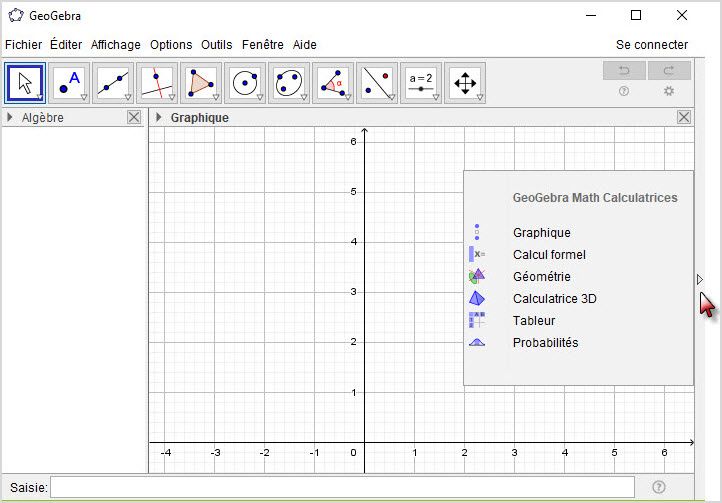
Task: Open dropdown arrow of Angle tool
Action: [348, 97]
